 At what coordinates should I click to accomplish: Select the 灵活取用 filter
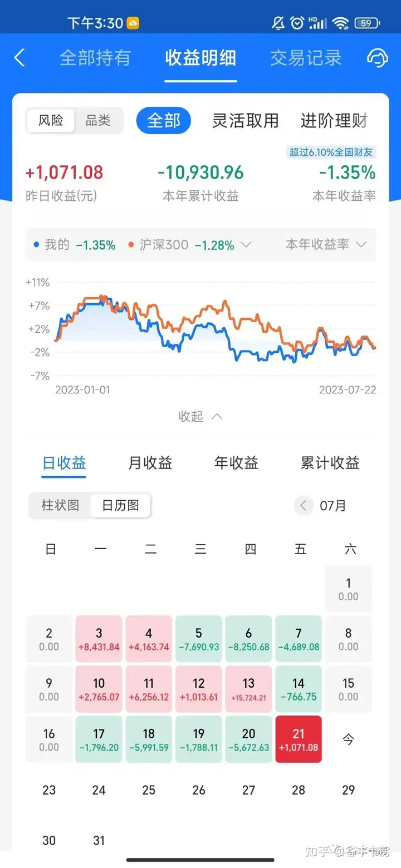coord(245,121)
